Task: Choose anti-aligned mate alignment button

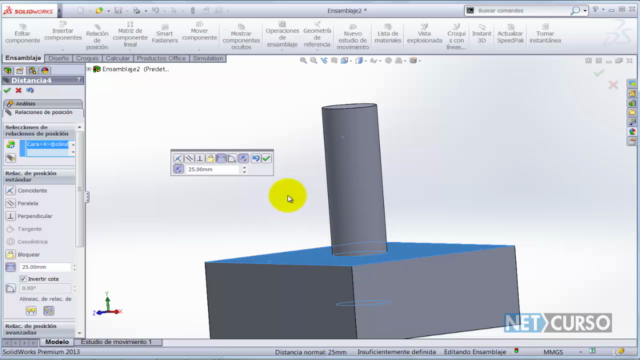Action: click(x=49, y=311)
